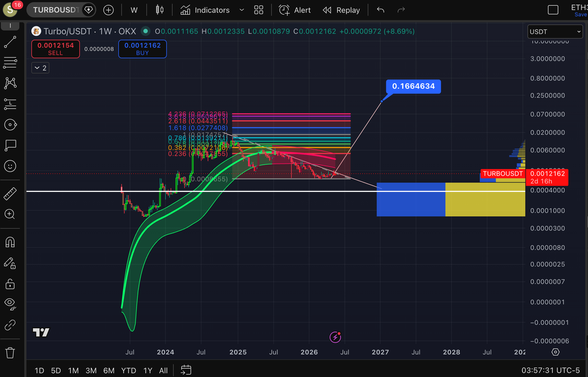This screenshot has height=377, width=588.
Task: Open the price scale settings gear
Action: click(556, 352)
